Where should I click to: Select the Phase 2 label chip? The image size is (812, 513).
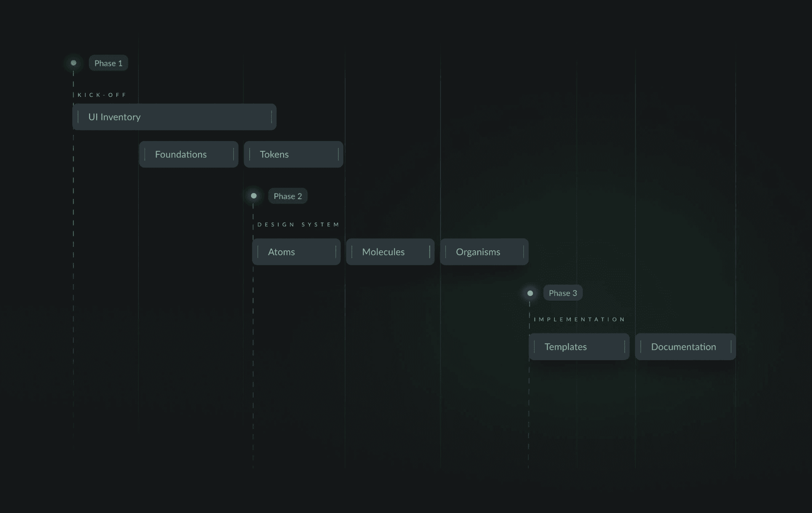click(287, 196)
